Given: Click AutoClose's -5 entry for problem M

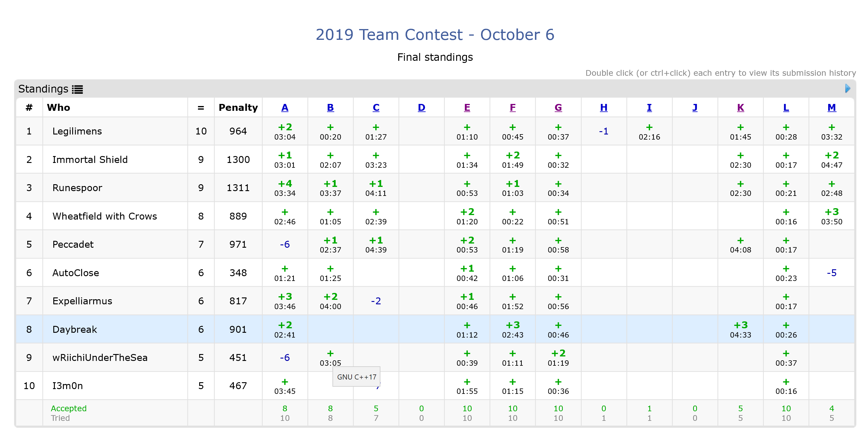Looking at the screenshot, I should 831,273.
